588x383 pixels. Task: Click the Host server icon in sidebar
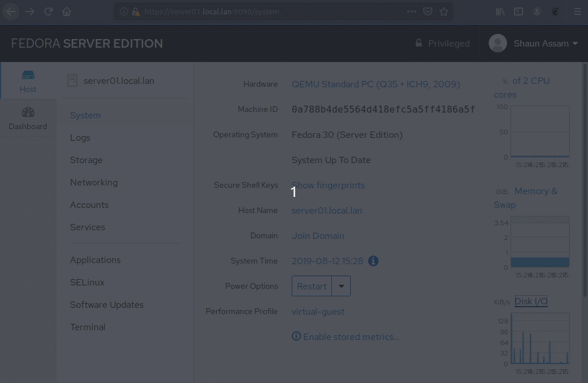point(28,75)
